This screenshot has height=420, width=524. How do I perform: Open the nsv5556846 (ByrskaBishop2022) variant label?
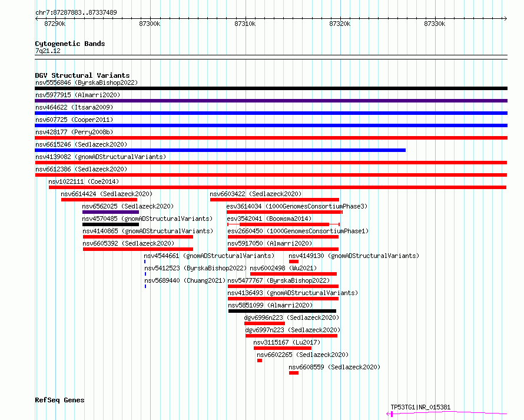tap(87, 82)
